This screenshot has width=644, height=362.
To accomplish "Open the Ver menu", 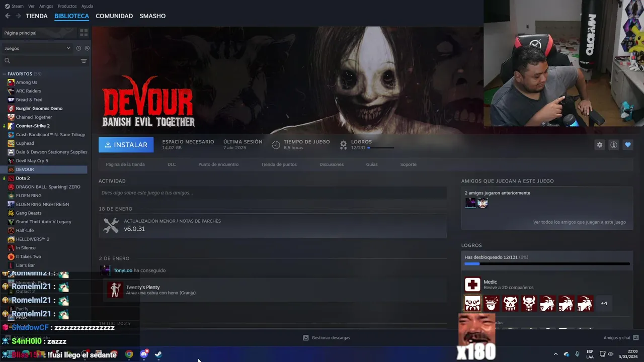I will (31, 6).
